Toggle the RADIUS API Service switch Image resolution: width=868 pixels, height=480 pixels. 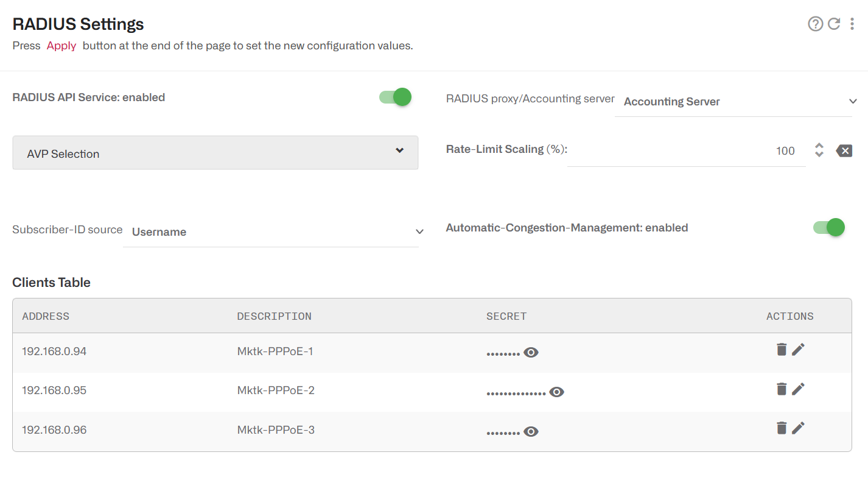point(396,97)
